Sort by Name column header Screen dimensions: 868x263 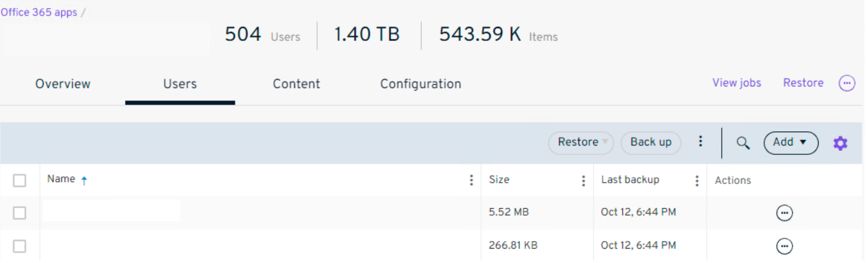pos(61,179)
